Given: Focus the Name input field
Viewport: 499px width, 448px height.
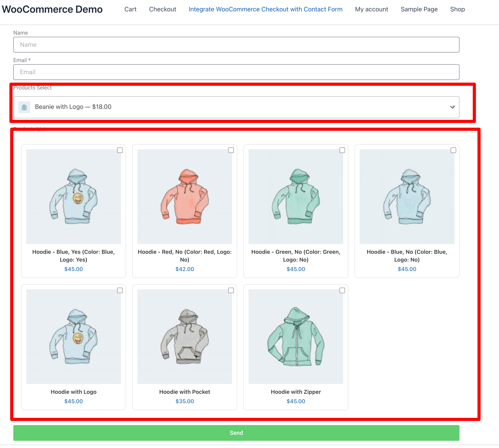Looking at the screenshot, I should (x=236, y=45).
